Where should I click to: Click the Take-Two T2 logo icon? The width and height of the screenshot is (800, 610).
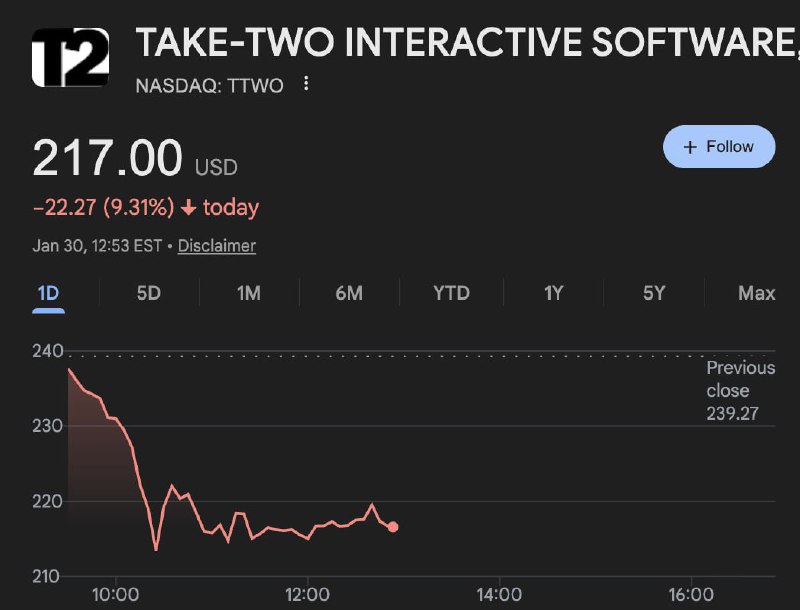(70, 57)
